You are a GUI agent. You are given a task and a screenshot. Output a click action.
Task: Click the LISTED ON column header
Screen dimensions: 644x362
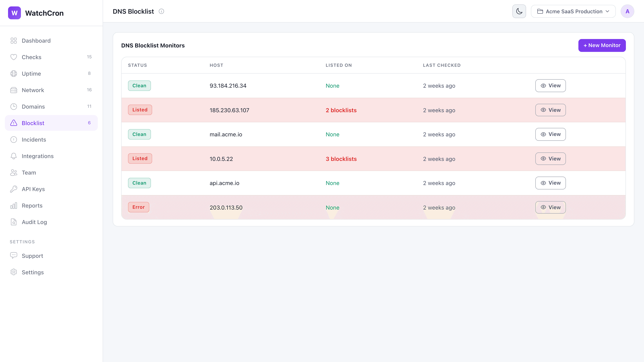click(339, 65)
